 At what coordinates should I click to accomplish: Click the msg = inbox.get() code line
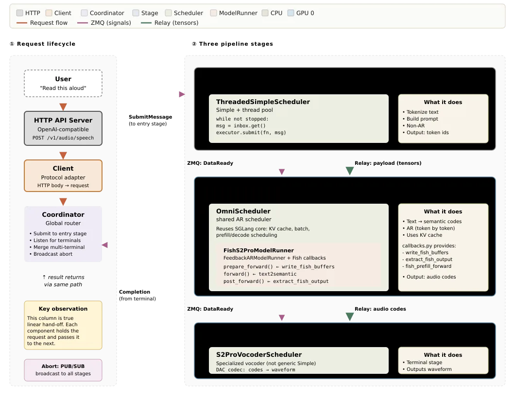click(x=241, y=125)
